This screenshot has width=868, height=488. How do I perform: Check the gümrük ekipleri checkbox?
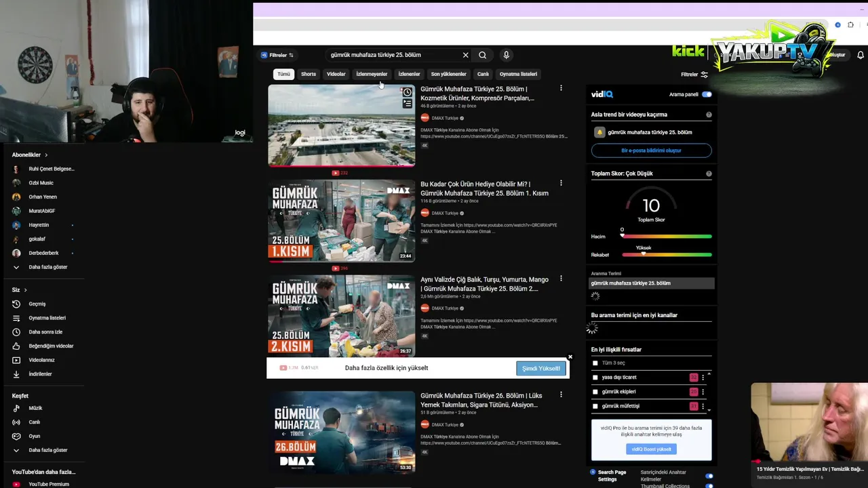click(x=595, y=392)
